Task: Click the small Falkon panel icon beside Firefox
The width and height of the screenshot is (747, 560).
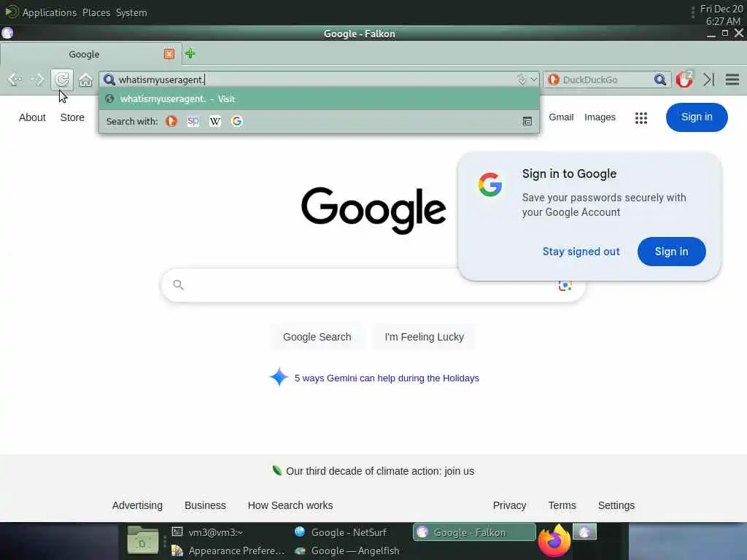Action: pos(584,532)
